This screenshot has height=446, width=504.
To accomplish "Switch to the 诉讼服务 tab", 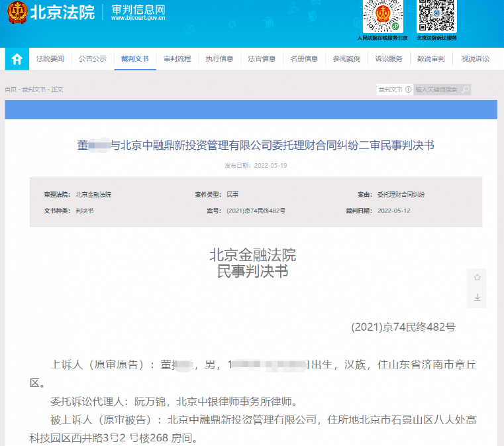I will tap(389, 59).
